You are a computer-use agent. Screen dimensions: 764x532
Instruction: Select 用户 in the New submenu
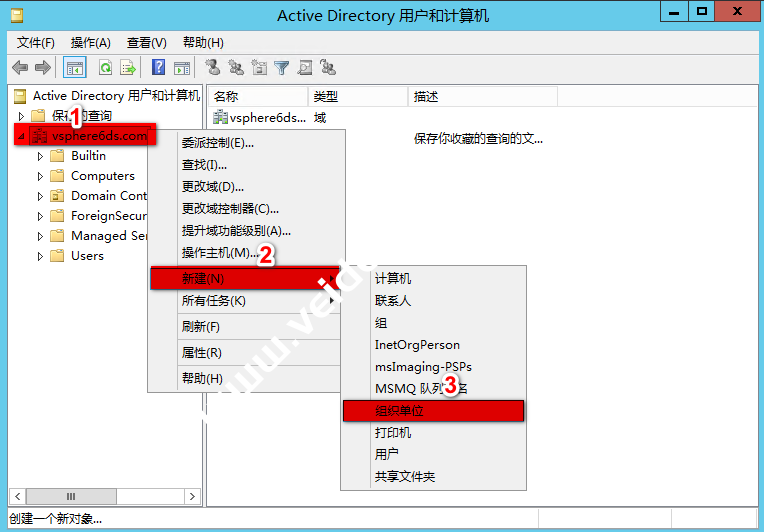click(x=434, y=455)
